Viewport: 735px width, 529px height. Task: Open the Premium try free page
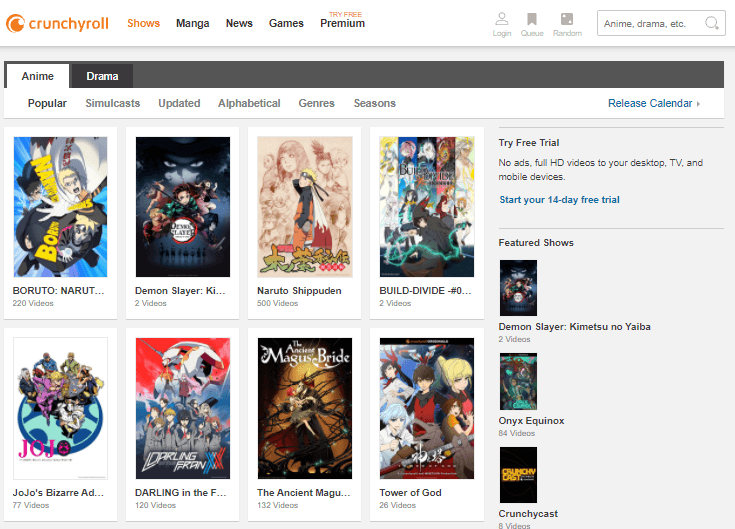click(342, 21)
